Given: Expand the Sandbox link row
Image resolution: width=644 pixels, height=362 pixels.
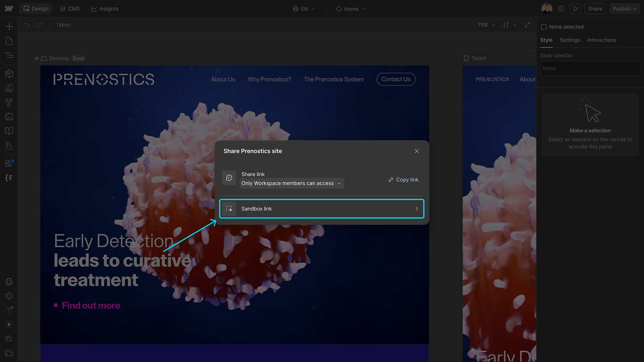Looking at the screenshot, I should coord(322,209).
